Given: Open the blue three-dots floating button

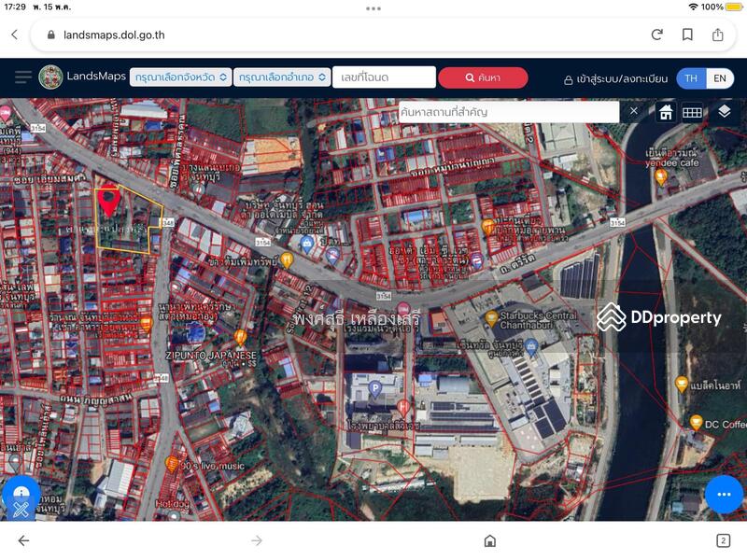Looking at the screenshot, I should 724,494.
